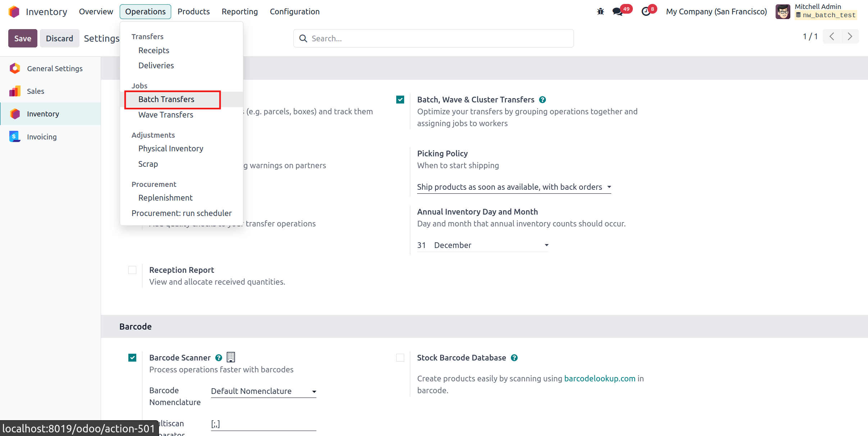Click Batch, Wave & Cluster help icon
The image size is (868, 436).
[x=543, y=100]
